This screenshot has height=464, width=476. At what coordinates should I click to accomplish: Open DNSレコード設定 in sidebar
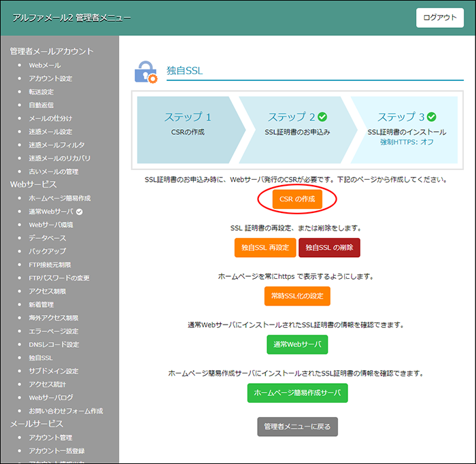click(54, 345)
